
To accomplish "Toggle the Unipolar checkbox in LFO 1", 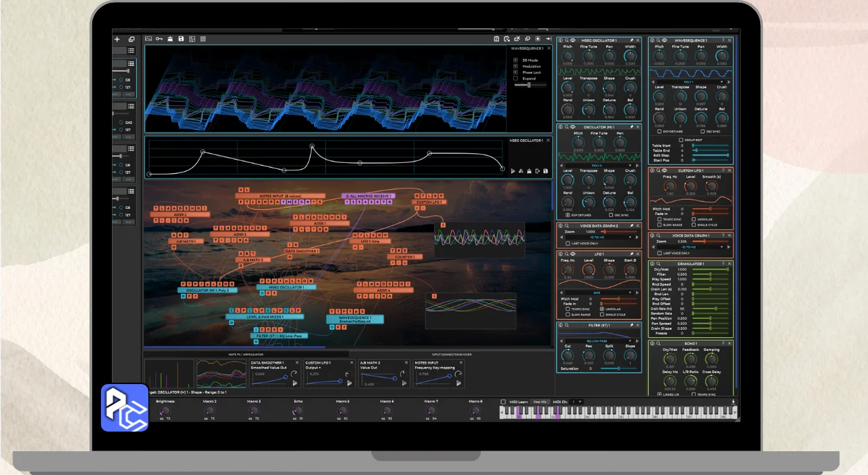I will click(x=601, y=309).
